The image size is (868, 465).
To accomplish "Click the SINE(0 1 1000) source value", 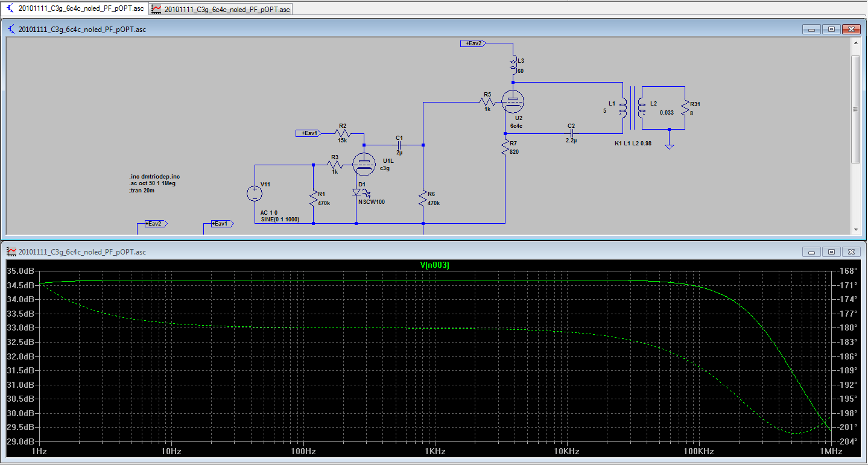I will click(280, 220).
